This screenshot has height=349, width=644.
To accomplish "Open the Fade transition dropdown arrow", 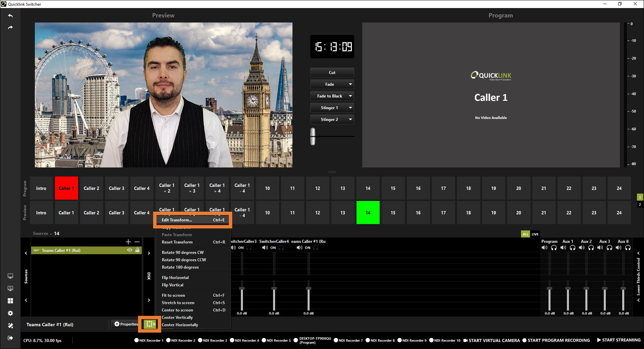I will tap(350, 84).
